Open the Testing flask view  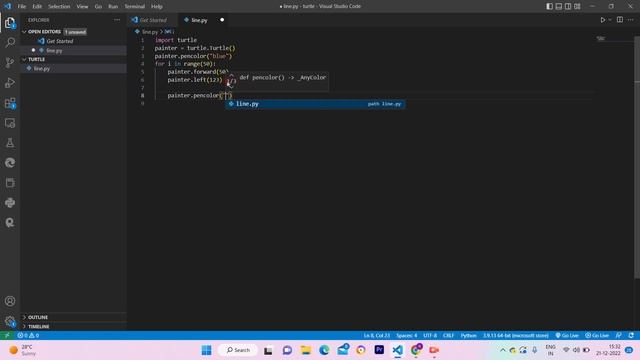pos(10,143)
